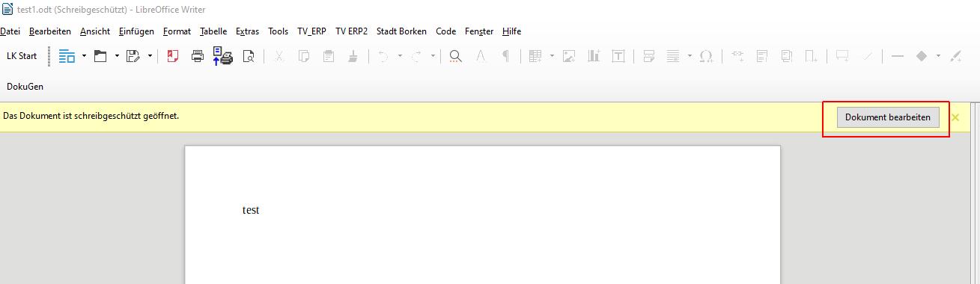Screen dimensions: 980x284
Task: Open Print Preview with magnifier page icon
Action: 249,56
